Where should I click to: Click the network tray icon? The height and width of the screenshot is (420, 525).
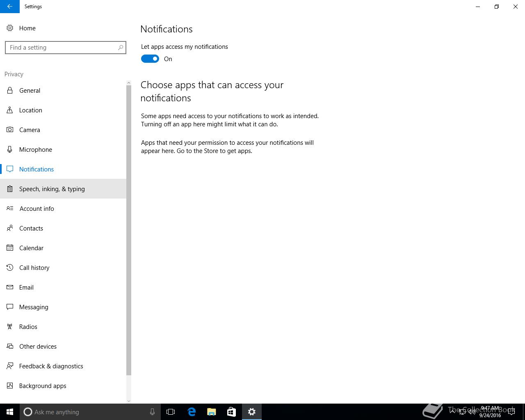click(462, 412)
